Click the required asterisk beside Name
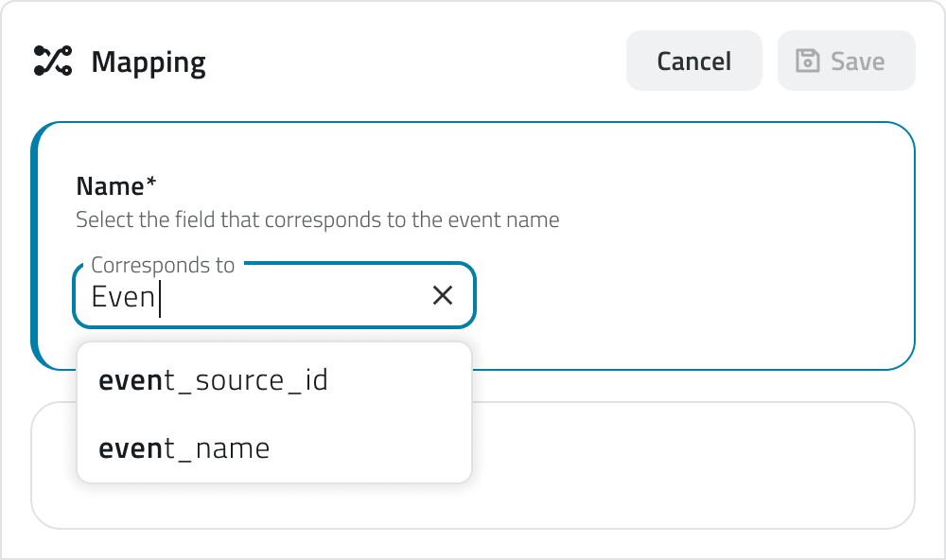The image size is (946, 560). click(x=150, y=184)
